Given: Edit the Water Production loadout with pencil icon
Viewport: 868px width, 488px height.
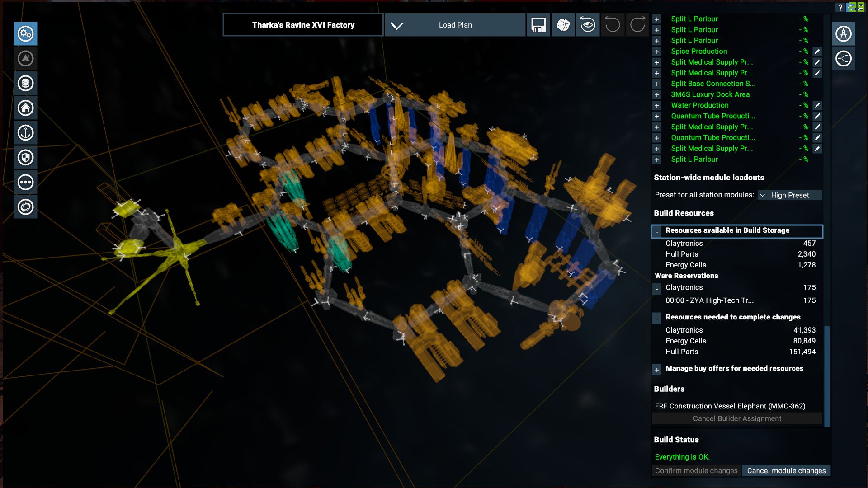Looking at the screenshot, I should (816, 105).
